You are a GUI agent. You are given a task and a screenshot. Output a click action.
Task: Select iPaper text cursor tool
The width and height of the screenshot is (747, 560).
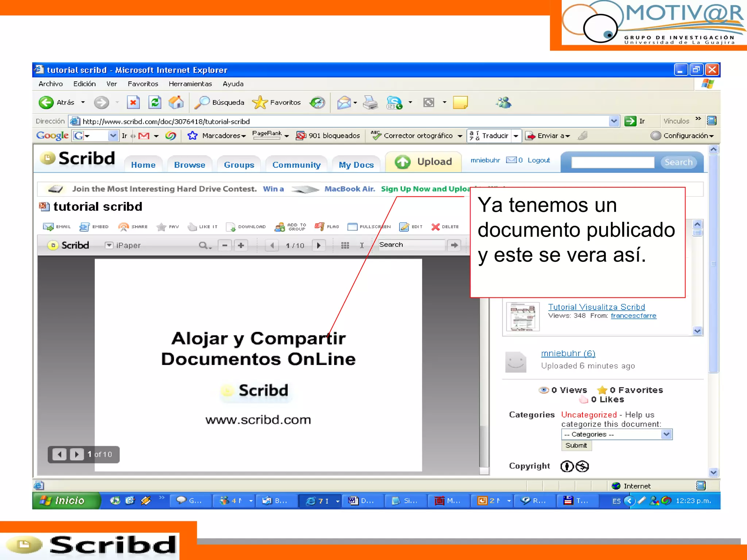click(362, 245)
